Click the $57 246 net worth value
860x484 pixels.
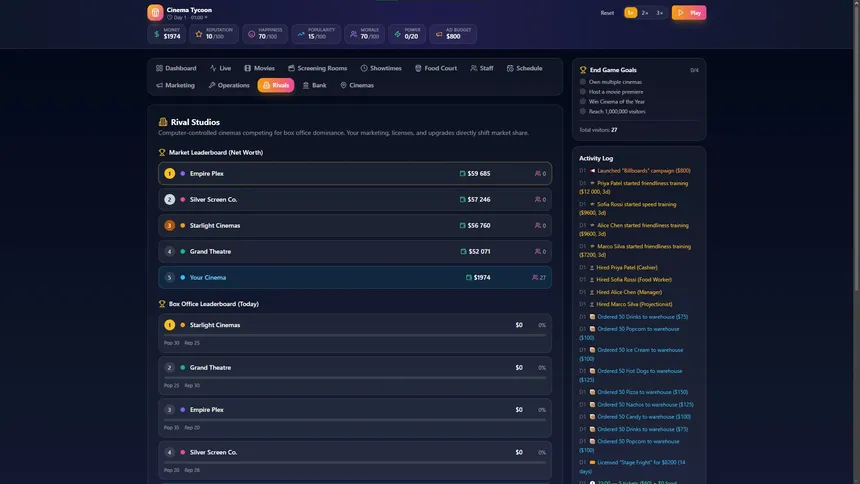point(479,199)
